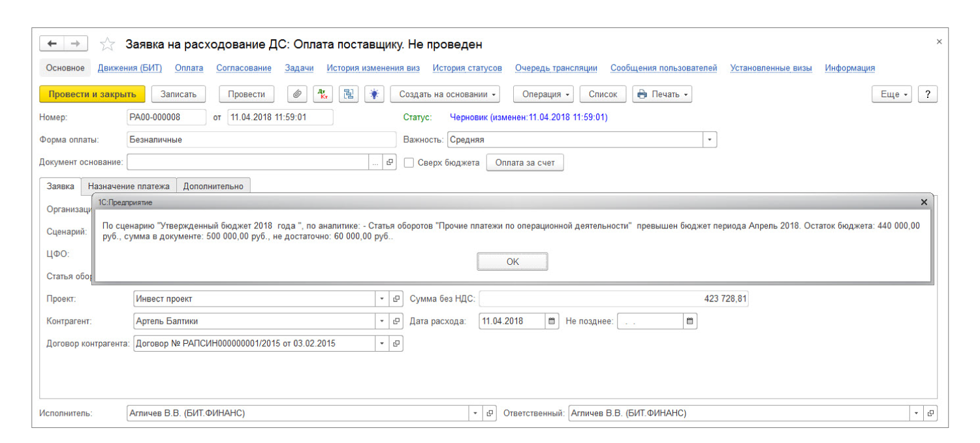Add the form to favorites with the star

(x=108, y=44)
